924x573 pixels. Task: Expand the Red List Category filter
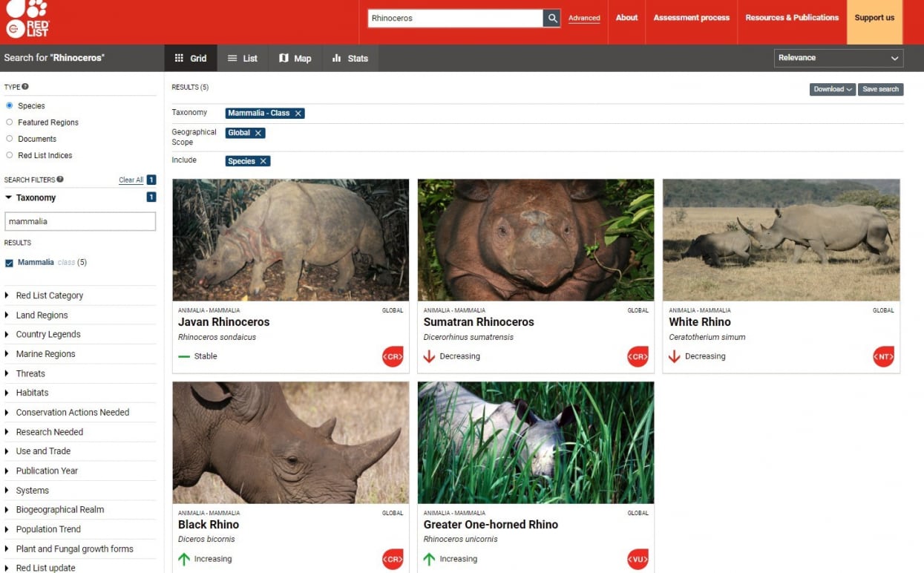49,295
